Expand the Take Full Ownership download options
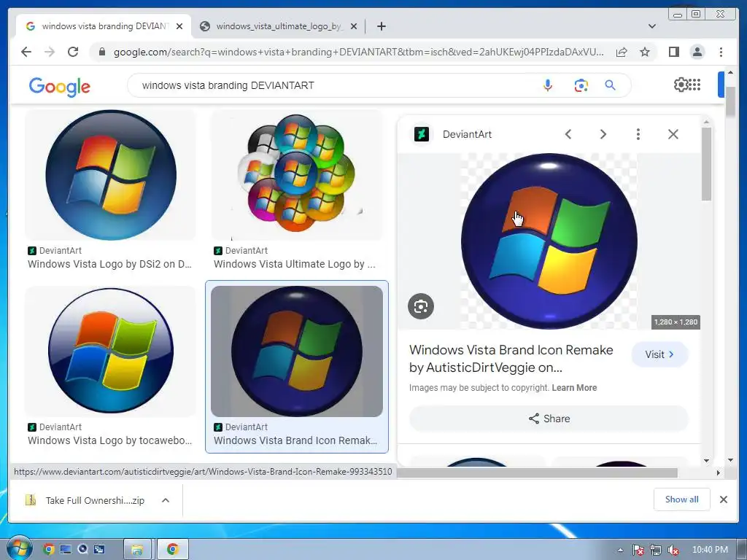This screenshot has height=560, width=747. [x=166, y=500]
